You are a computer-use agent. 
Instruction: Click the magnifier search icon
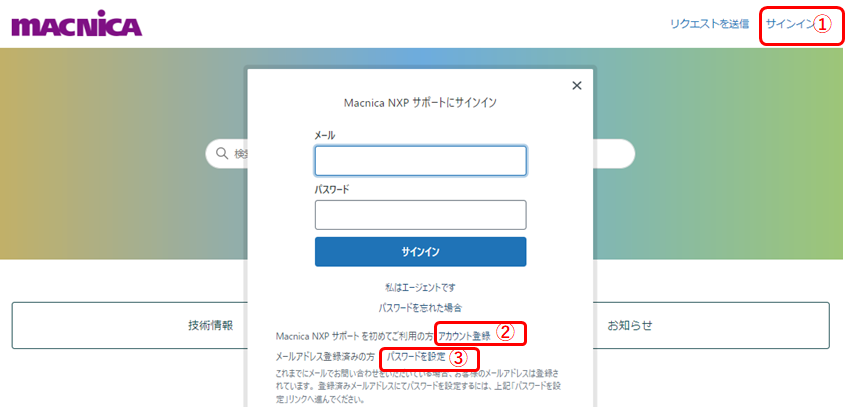[220, 153]
